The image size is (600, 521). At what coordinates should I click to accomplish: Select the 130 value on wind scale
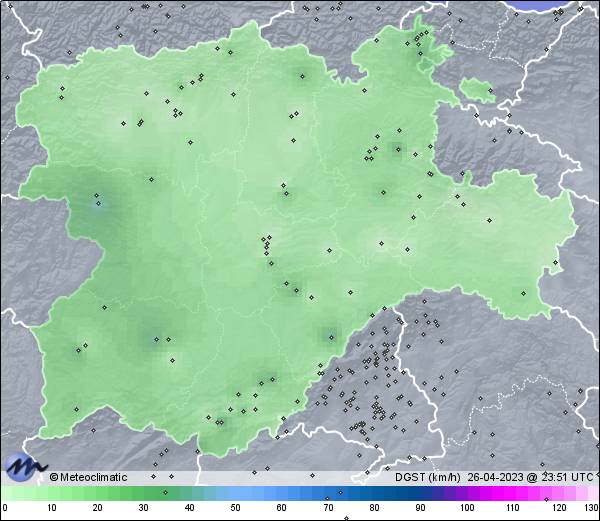(592, 508)
